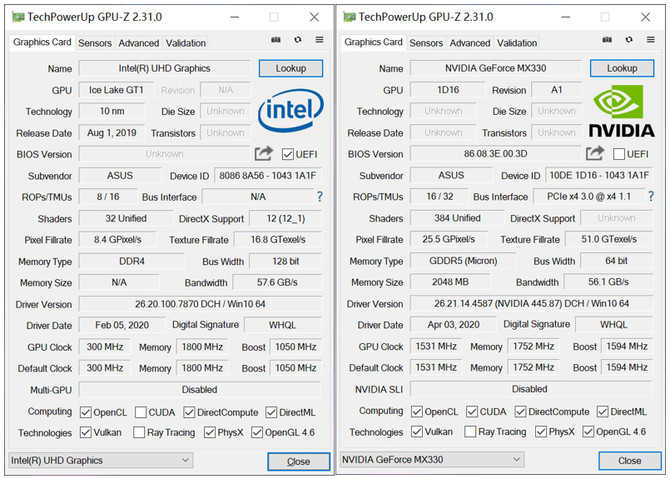The width and height of the screenshot is (670, 479).
Task: Open the hamburger menu in Intel window
Action: pyautogui.click(x=319, y=40)
